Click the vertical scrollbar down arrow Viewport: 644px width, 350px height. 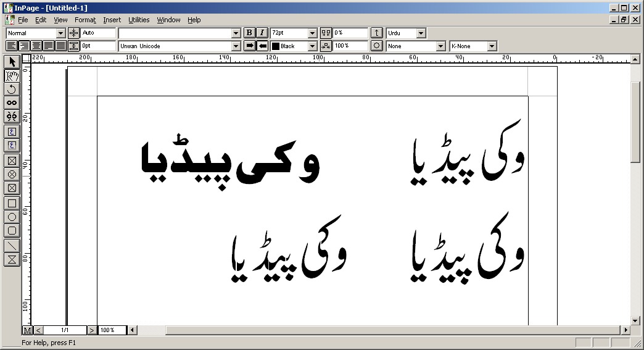(635, 321)
